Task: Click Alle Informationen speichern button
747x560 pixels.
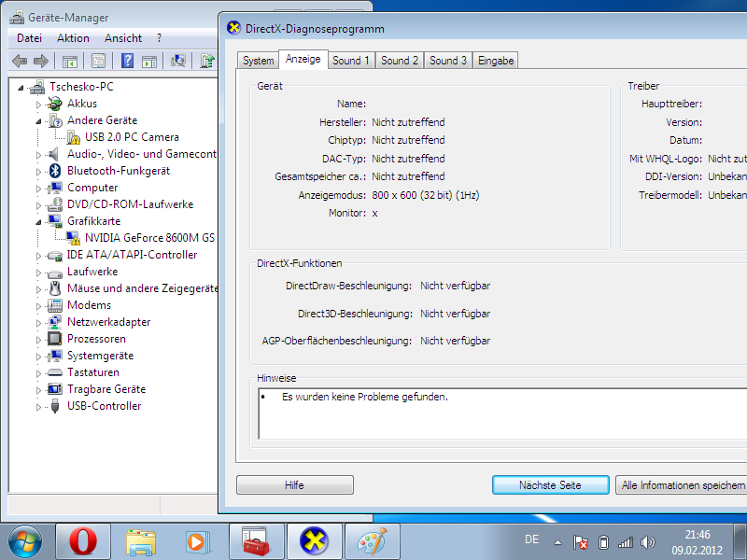Action: pos(682,484)
